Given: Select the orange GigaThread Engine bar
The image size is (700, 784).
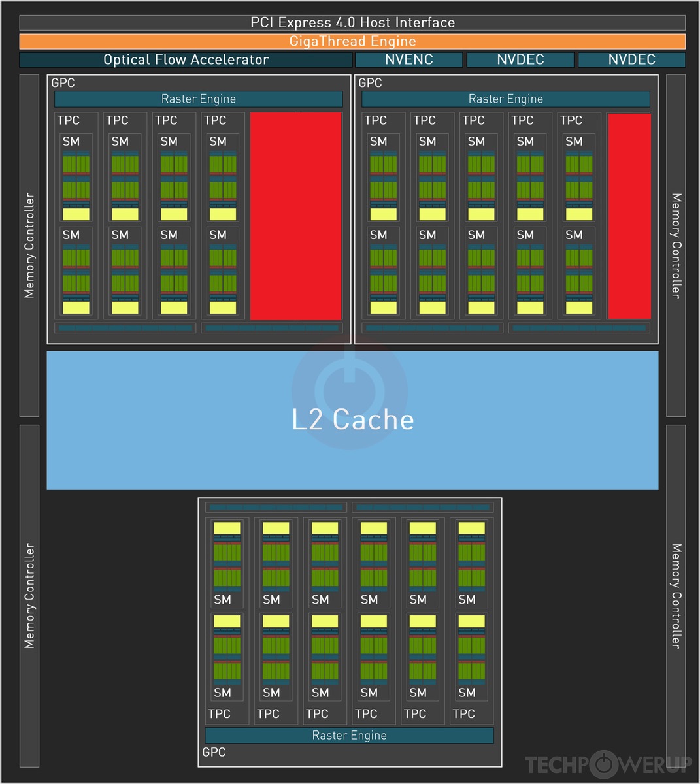Looking at the screenshot, I should coord(352,41).
